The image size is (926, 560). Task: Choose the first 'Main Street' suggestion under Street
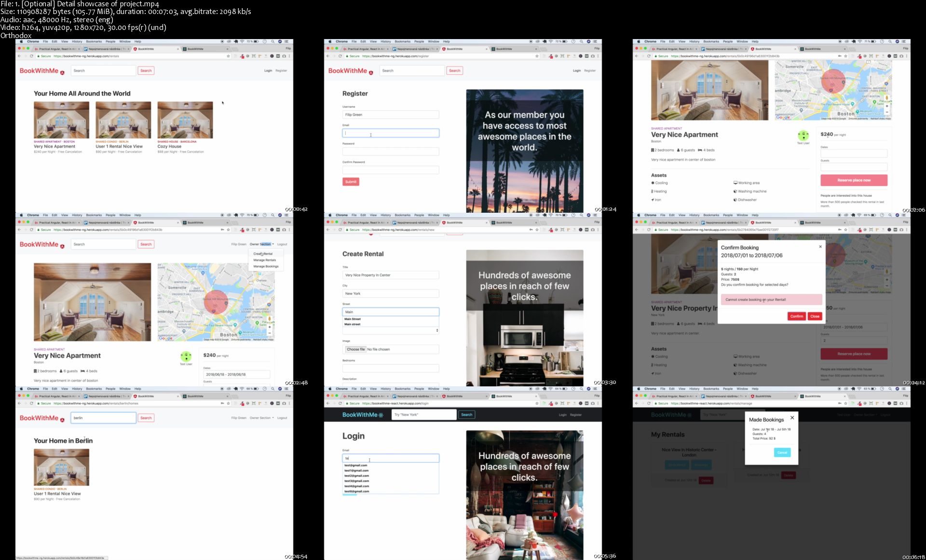click(x=353, y=319)
